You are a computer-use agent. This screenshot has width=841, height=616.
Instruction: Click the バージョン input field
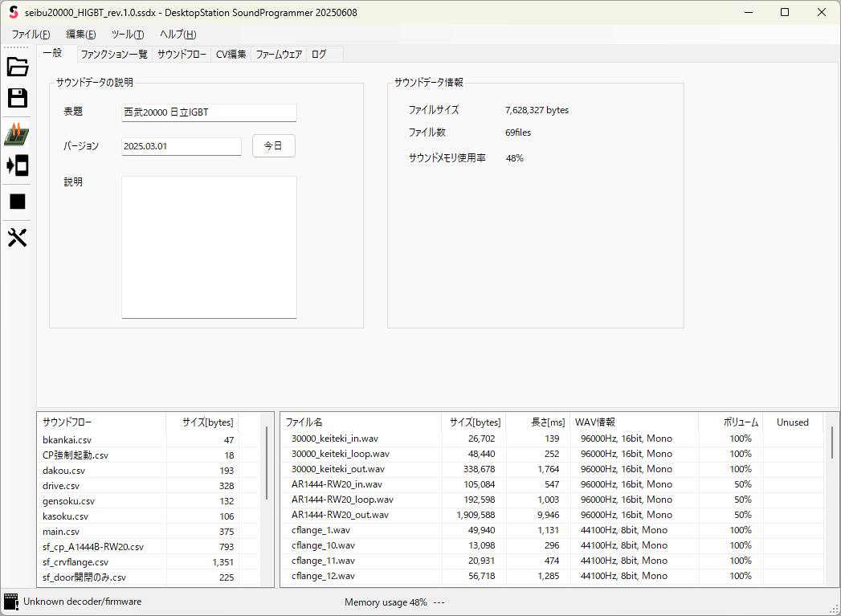click(182, 146)
